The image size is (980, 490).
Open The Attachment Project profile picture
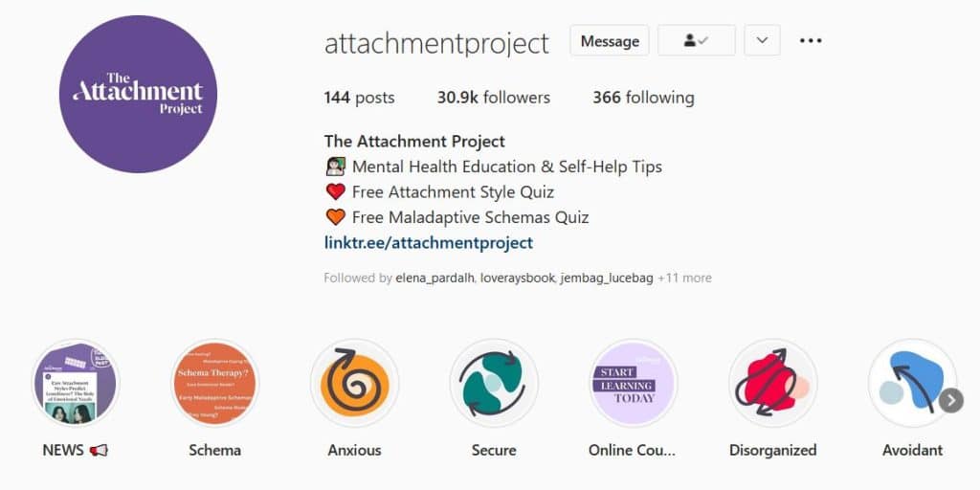coord(138,95)
